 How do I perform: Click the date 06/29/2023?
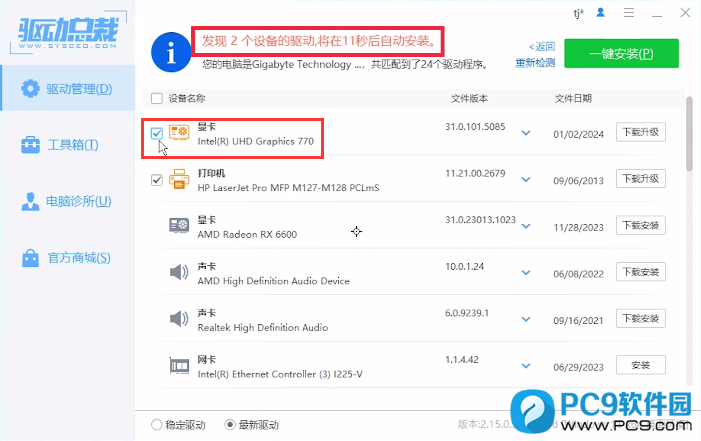(x=579, y=367)
